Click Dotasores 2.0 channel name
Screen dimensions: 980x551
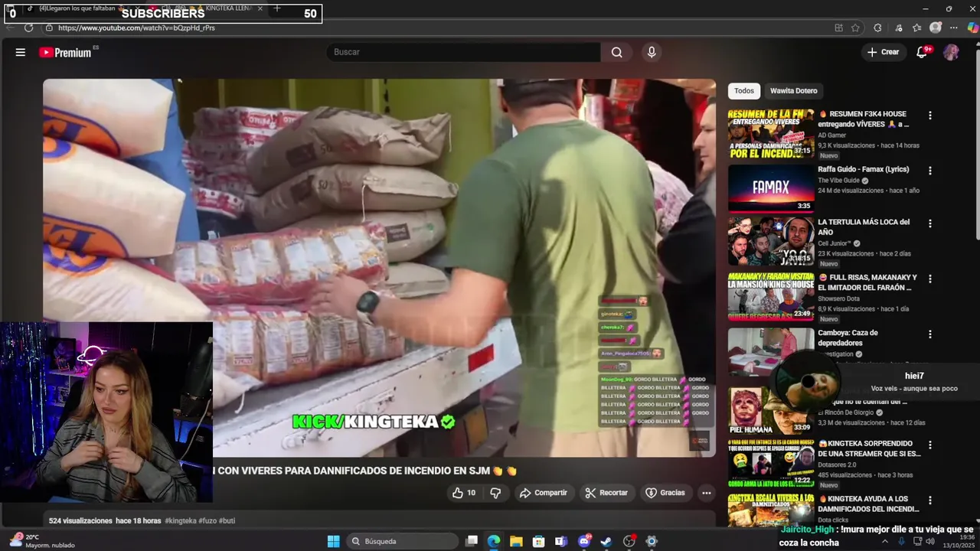click(837, 465)
